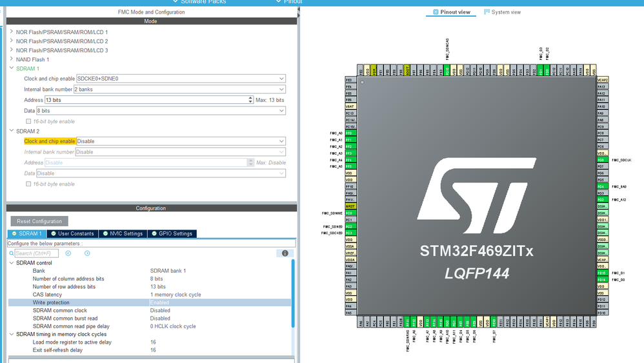Click Load mode register to active delay value

point(153,342)
